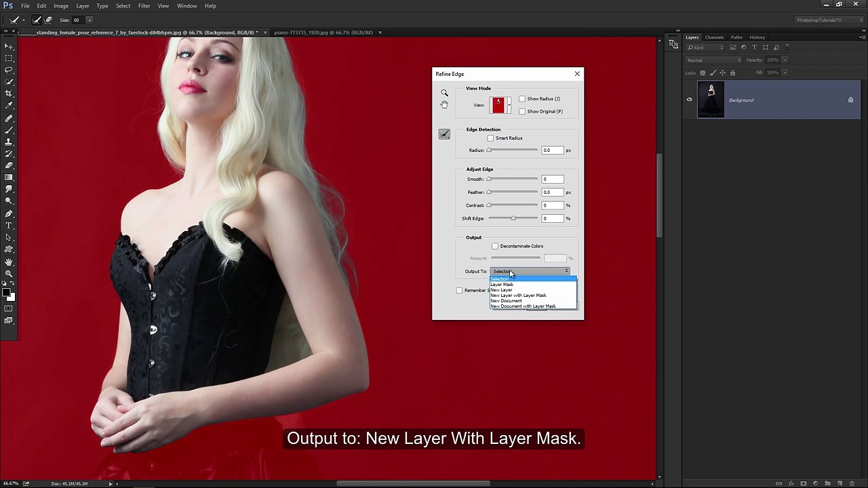868x488 pixels.
Task: Check Decontaminate Colors checkbox
Action: tap(495, 246)
